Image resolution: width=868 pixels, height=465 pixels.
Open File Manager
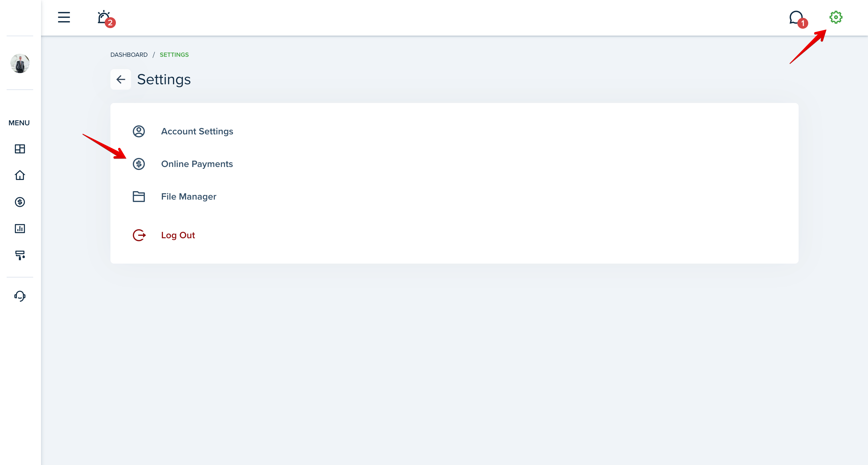click(x=189, y=197)
